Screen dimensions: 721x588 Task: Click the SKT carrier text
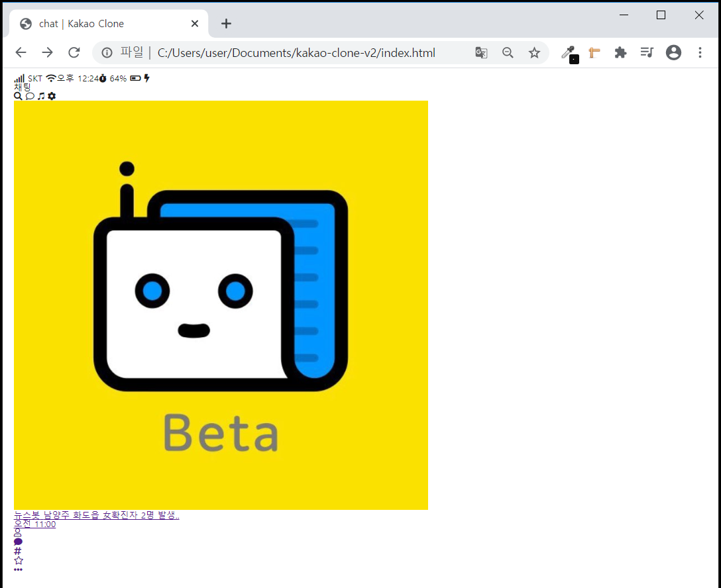35,79
